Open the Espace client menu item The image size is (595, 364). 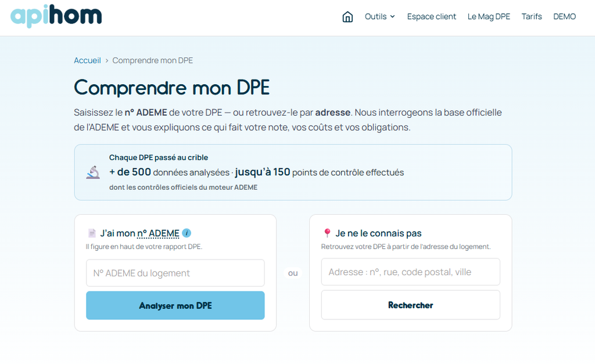tap(432, 17)
